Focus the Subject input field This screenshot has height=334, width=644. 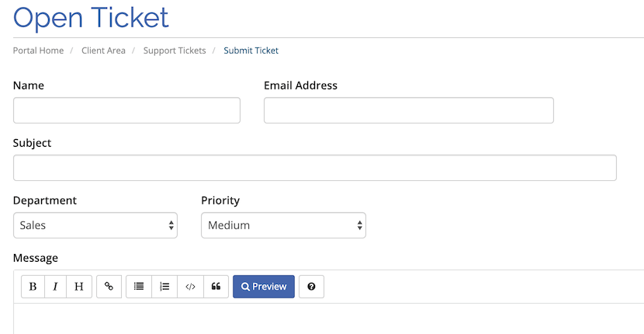(314, 168)
